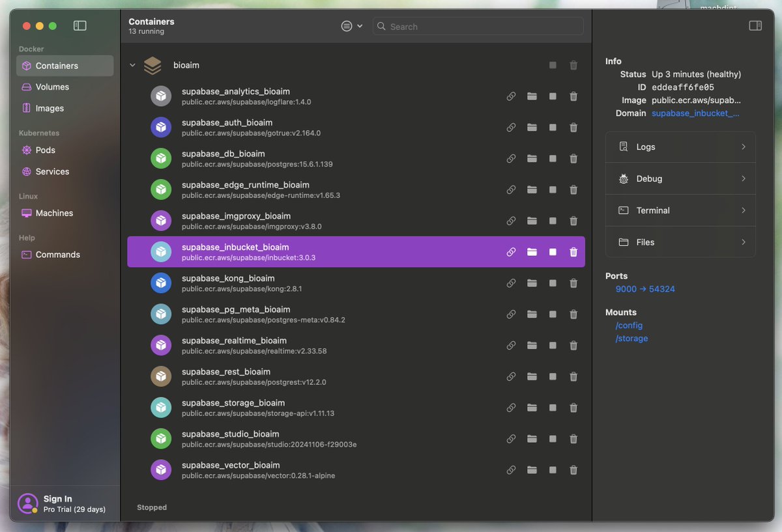Image resolution: width=782 pixels, height=532 pixels.
Task: Delete the supabase_rest_bioaim container
Action: pos(573,376)
